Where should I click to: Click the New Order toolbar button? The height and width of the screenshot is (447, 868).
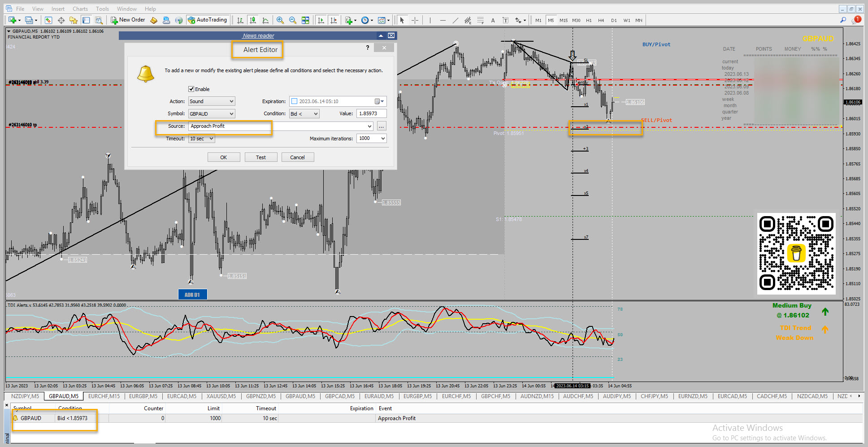coord(128,20)
